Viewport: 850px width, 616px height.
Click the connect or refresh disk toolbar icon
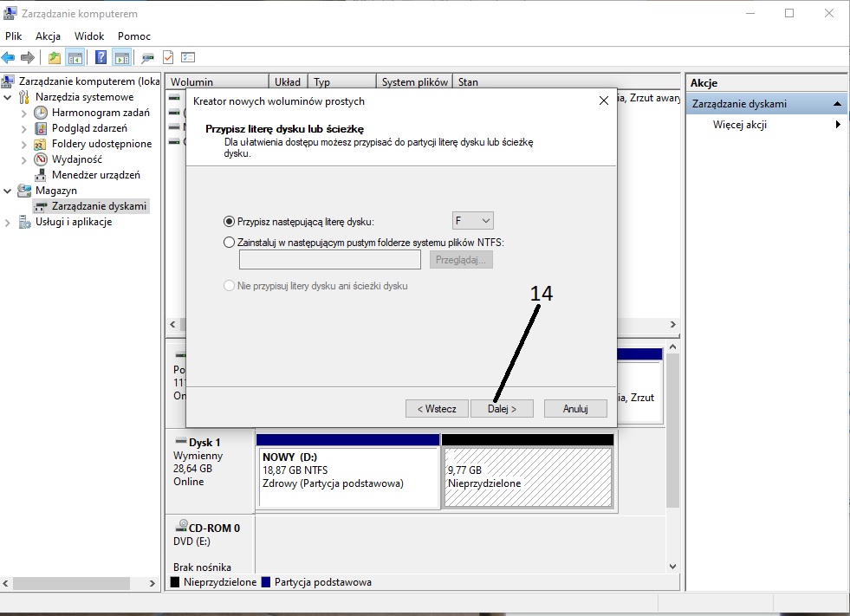[x=147, y=57]
